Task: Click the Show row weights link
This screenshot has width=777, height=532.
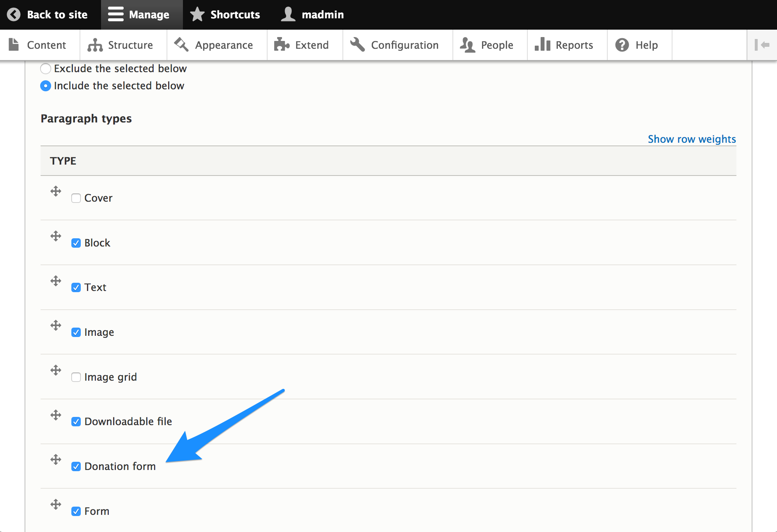Action: 692,139
